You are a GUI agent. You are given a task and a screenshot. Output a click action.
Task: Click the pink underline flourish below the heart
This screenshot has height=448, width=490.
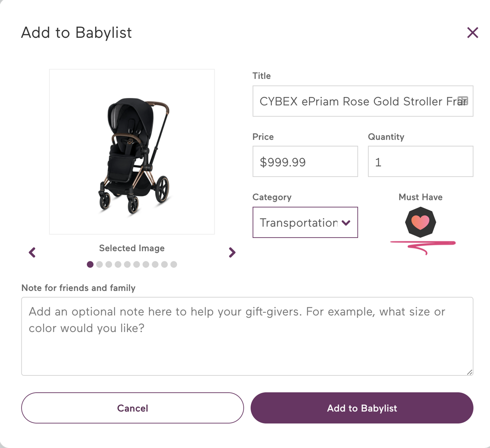pyautogui.click(x=423, y=243)
